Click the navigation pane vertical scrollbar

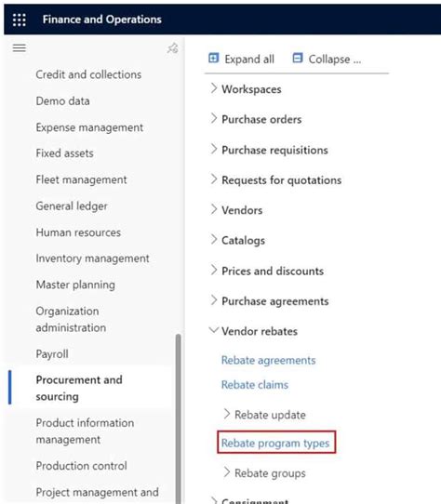[x=179, y=418]
